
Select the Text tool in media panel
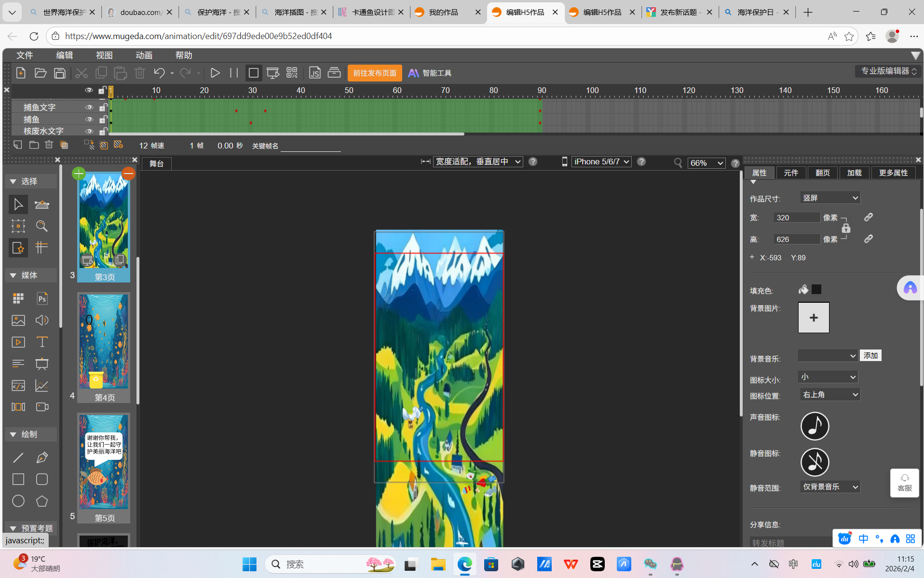[42, 342]
